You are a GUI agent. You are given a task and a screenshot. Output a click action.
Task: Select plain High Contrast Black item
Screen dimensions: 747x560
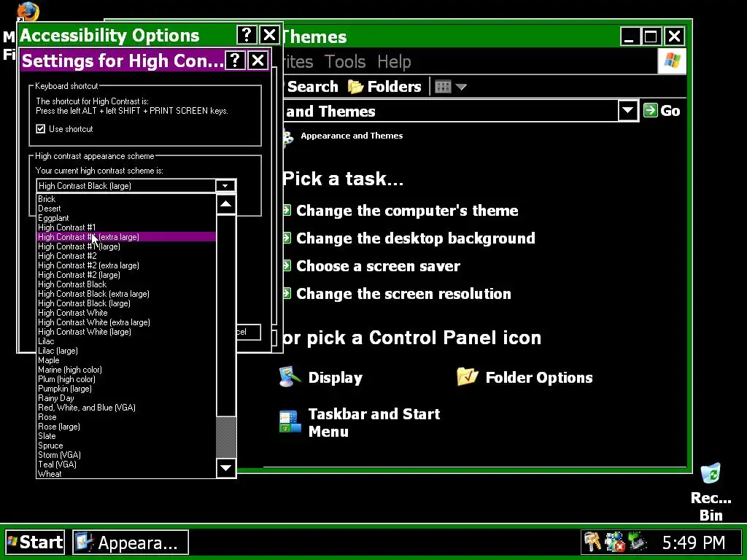(126, 284)
